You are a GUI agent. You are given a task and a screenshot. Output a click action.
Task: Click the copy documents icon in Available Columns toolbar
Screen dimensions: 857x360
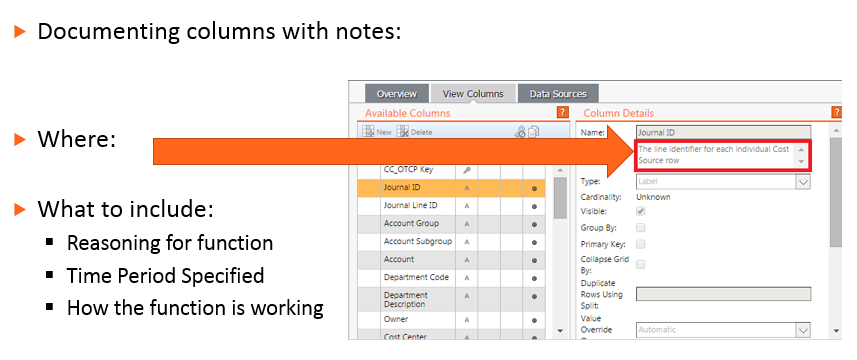pos(533,132)
